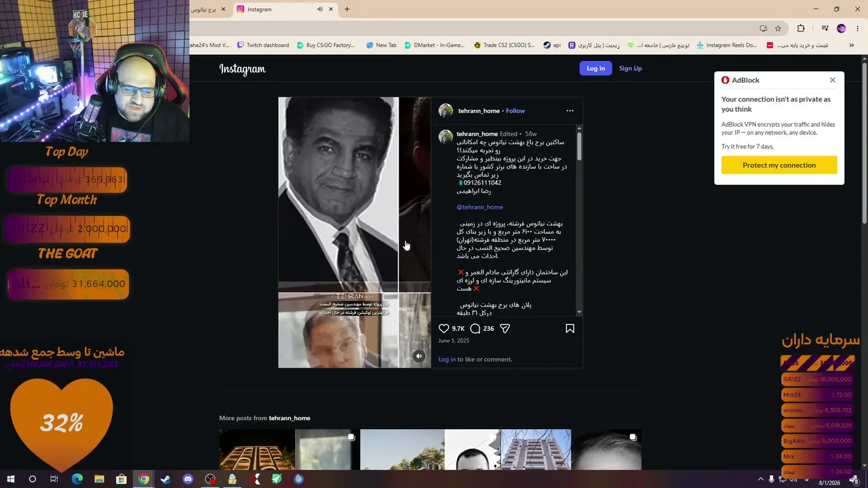Show more bookmarks with the chevron
This screenshot has width=868, height=488.
coord(852,45)
